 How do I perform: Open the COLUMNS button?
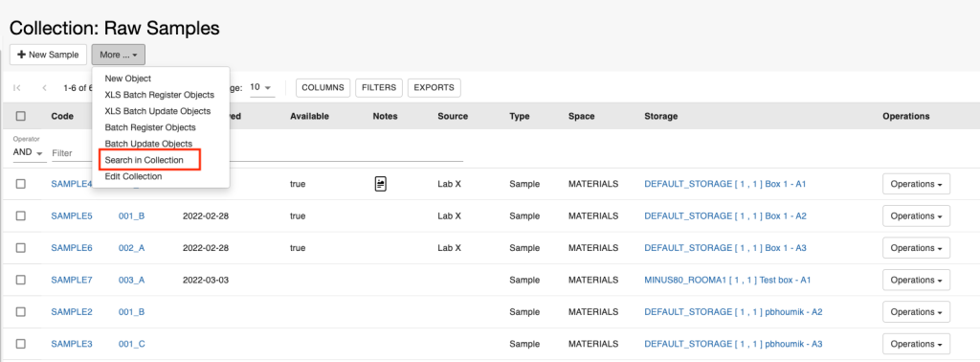pos(323,87)
